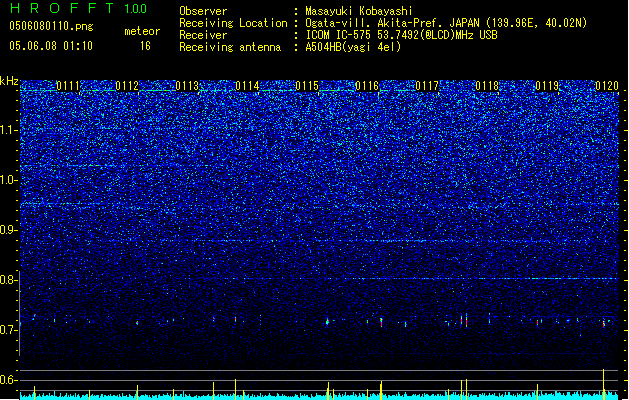The image size is (629, 400).
Task: Click time marker 0115
Action: click(x=307, y=86)
